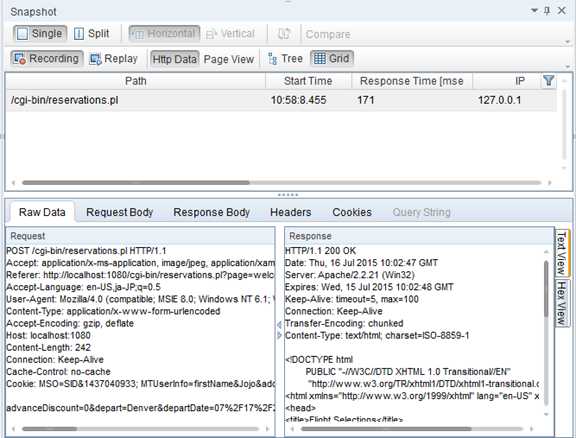The width and height of the screenshot is (576, 438).
Task: Click response time value 171
Action: tap(366, 100)
